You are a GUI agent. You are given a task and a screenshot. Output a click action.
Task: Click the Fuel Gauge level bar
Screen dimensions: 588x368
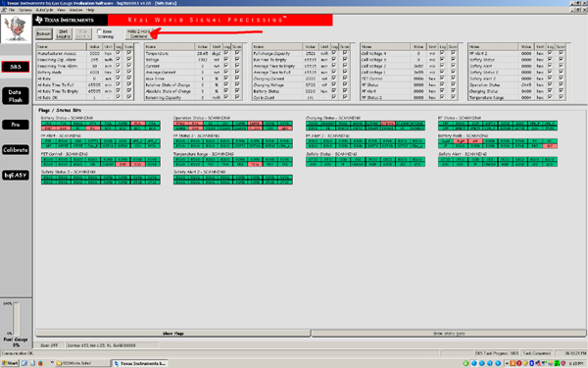(16, 319)
